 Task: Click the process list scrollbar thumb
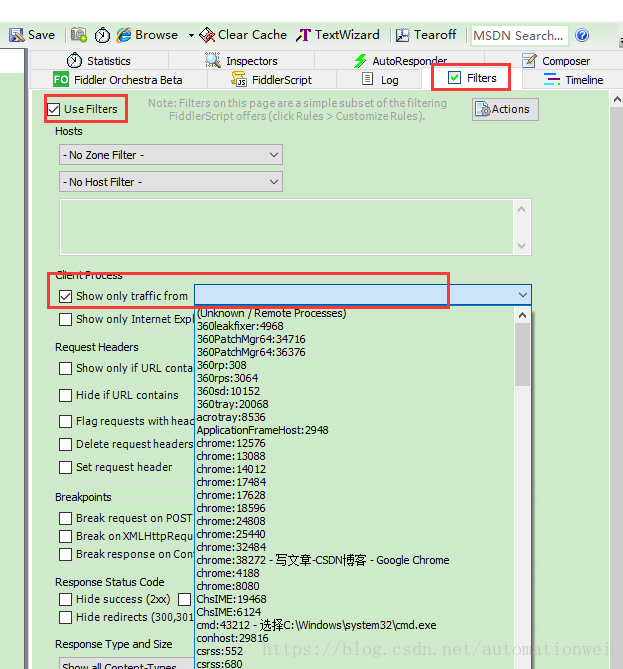point(522,355)
